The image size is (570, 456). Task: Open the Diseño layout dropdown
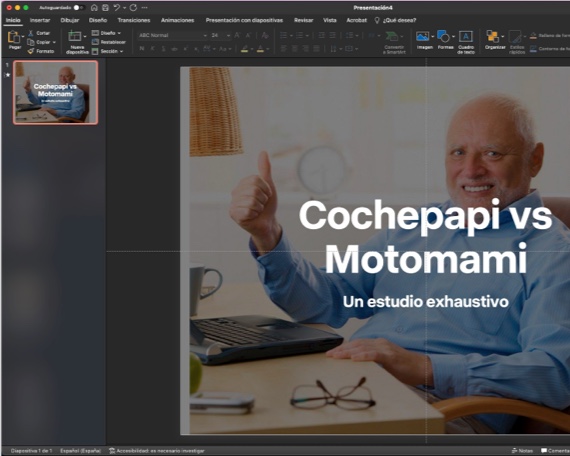(x=107, y=33)
